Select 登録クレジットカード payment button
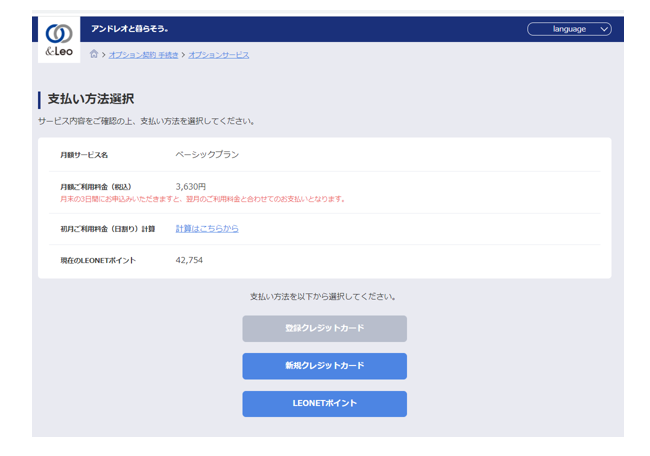The image size is (650, 456). (x=324, y=328)
